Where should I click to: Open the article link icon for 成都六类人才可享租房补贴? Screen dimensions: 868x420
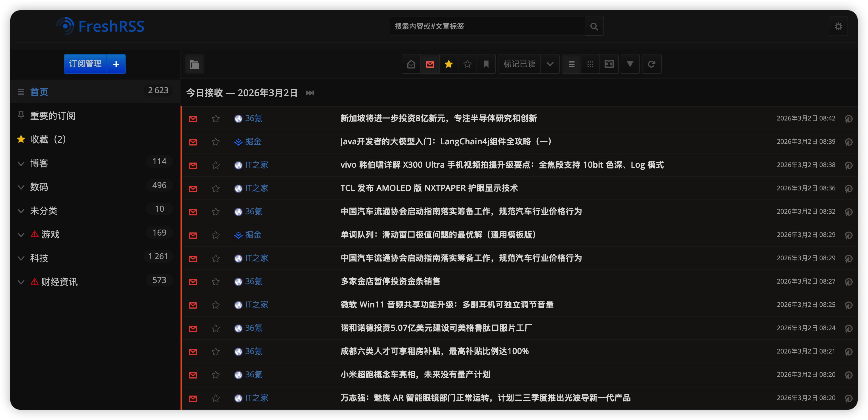pyautogui.click(x=848, y=352)
